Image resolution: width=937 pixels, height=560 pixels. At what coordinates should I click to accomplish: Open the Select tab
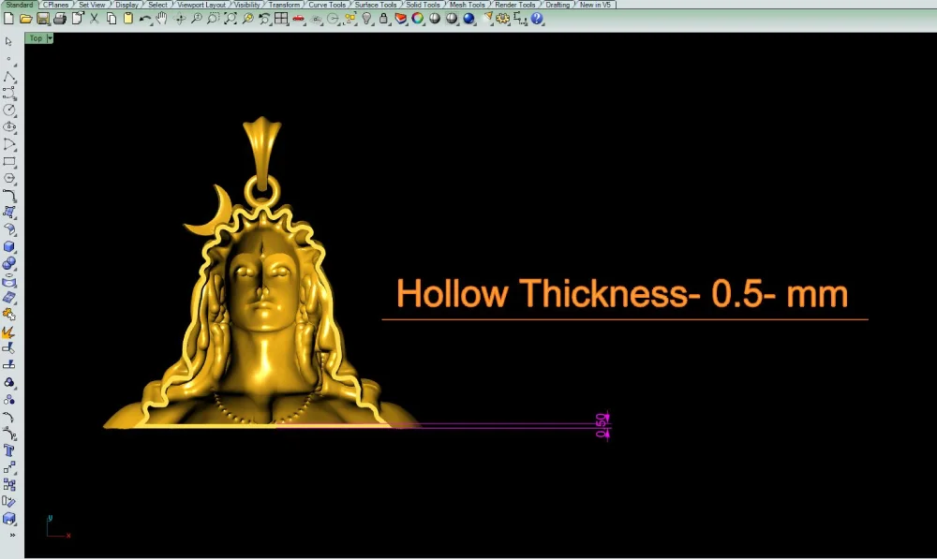pos(157,4)
